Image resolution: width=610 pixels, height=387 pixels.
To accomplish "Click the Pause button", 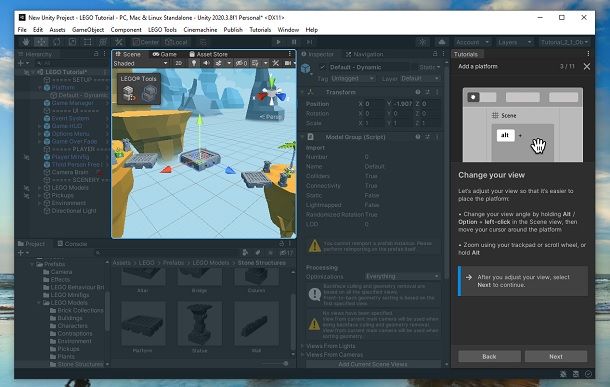I will (x=294, y=42).
